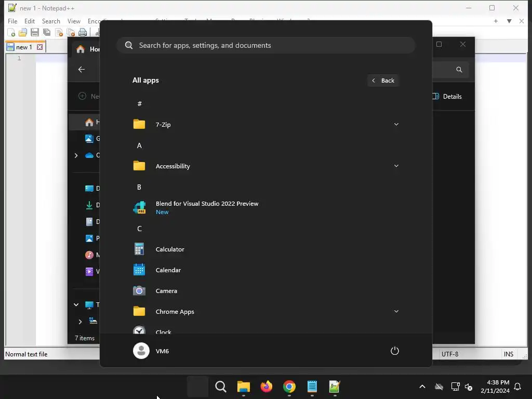Click Save All icon in Notepad++ toolbar

click(x=46, y=32)
